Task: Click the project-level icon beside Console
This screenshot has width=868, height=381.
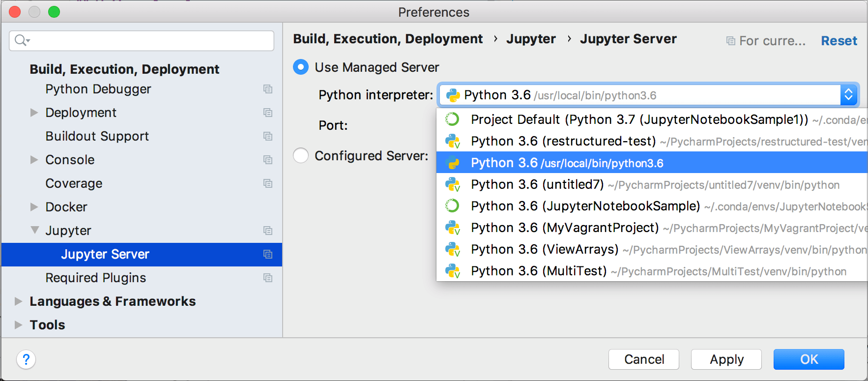Action: coord(268,160)
